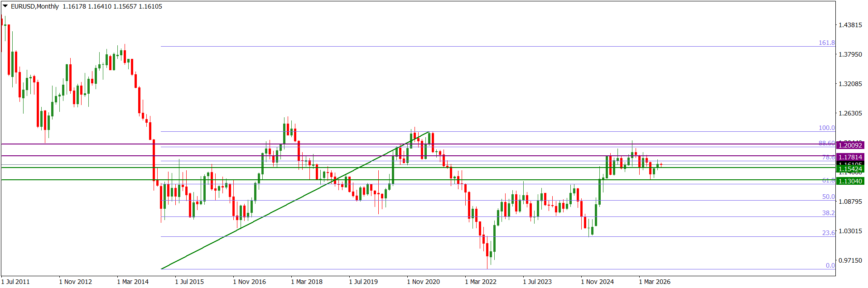Click the 1 Mar 2026 date label
Image resolution: width=868 pixels, height=288 pixels.
pos(655,282)
